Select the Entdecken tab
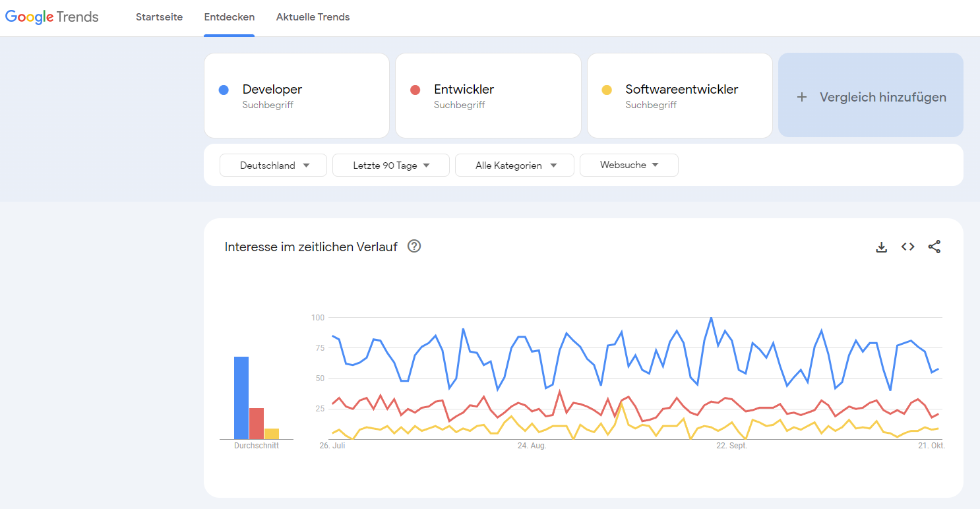Screen dimensions: 980x509 pos(229,17)
